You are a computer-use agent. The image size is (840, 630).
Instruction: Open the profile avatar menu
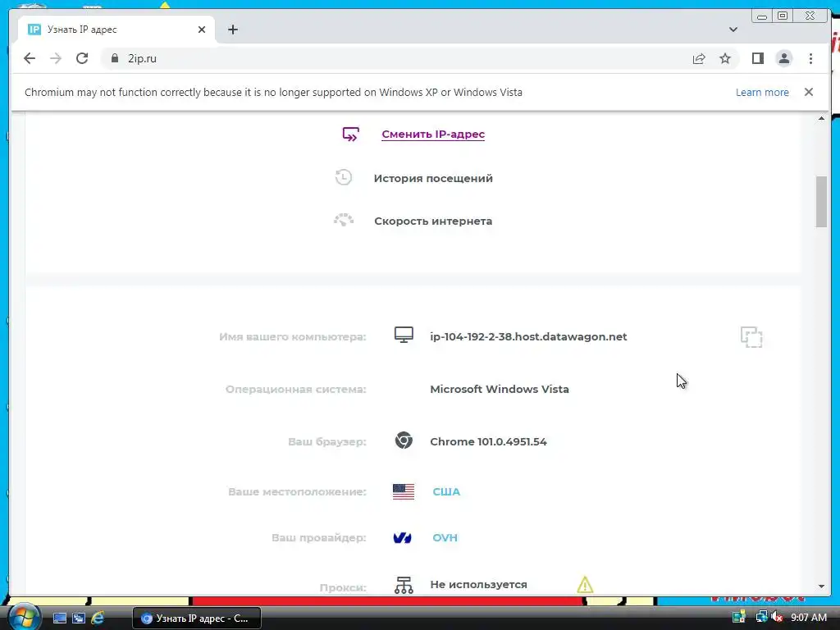click(x=783, y=58)
